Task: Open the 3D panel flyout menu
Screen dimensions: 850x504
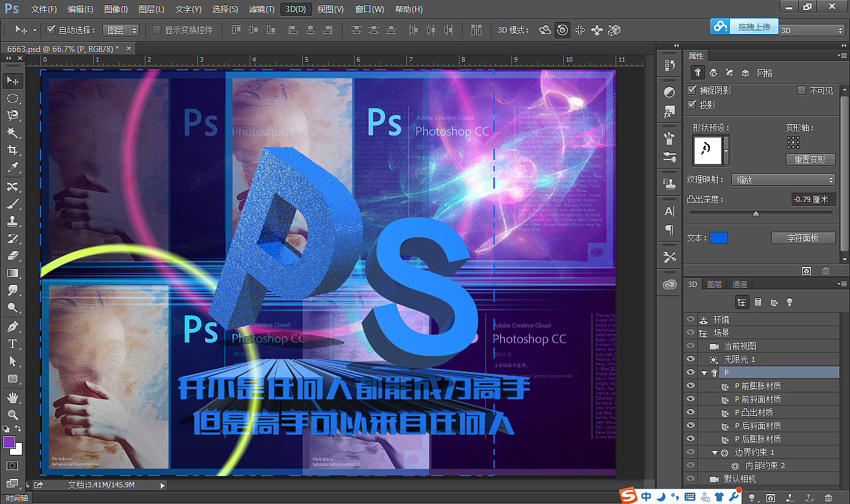Action: click(x=843, y=284)
